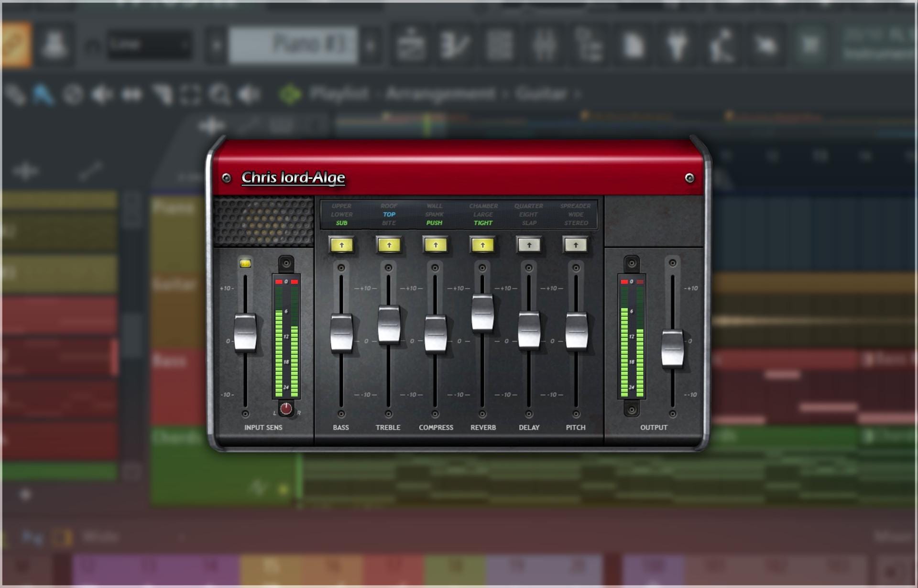This screenshot has width=918, height=588.
Task: Click the Treble fader handle
Action: [389, 325]
